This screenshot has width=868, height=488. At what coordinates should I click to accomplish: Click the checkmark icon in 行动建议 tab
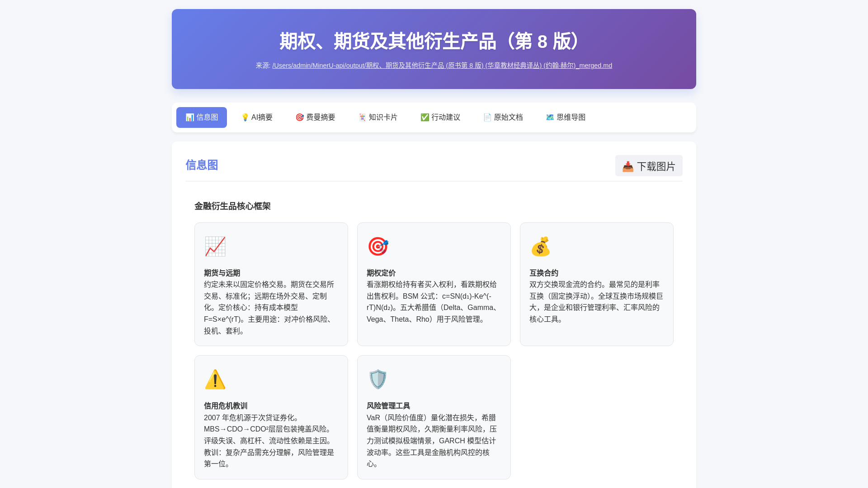click(425, 117)
